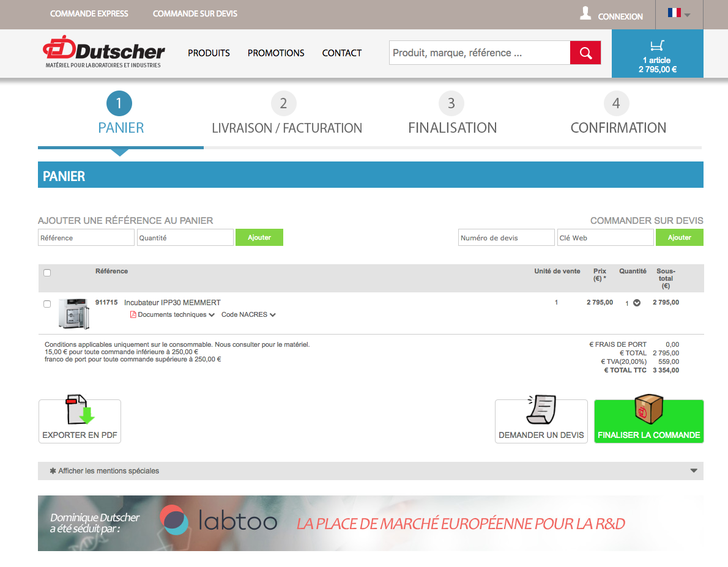Screen dimensions: 728x567
Task: Click the Sous-total column header
Action: 666,278
